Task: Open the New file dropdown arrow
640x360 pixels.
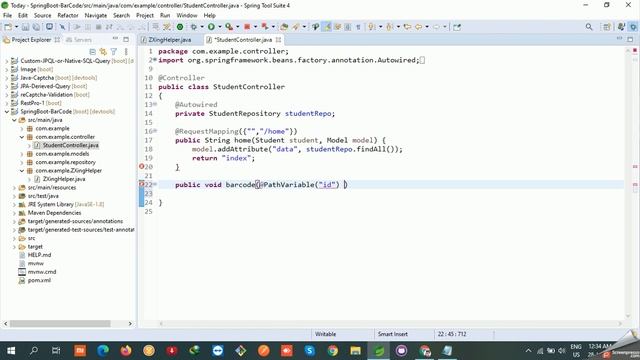Action: tap(16, 27)
